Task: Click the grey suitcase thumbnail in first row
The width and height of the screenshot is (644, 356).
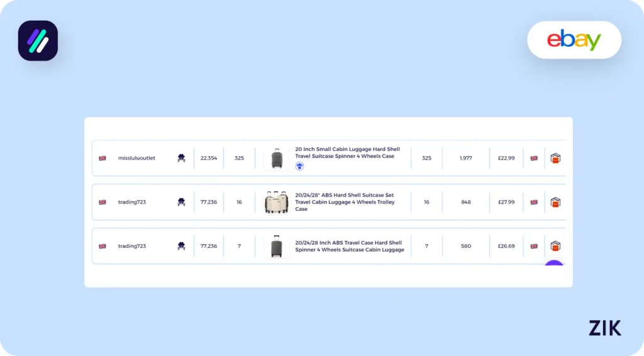Action: coord(277,159)
